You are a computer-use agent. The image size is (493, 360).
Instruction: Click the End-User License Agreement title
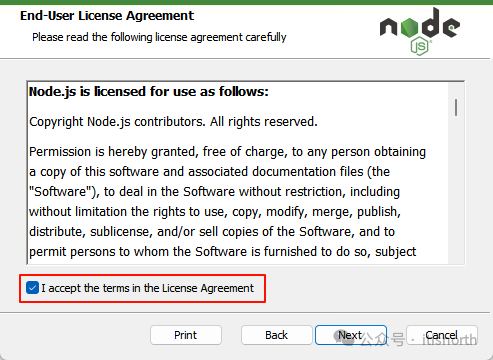107,16
